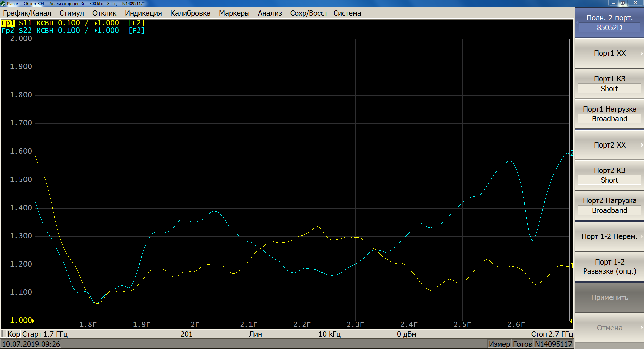The height and width of the screenshot is (349, 644).
Task: Open the График/Канал menu
Action: point(27,13)
